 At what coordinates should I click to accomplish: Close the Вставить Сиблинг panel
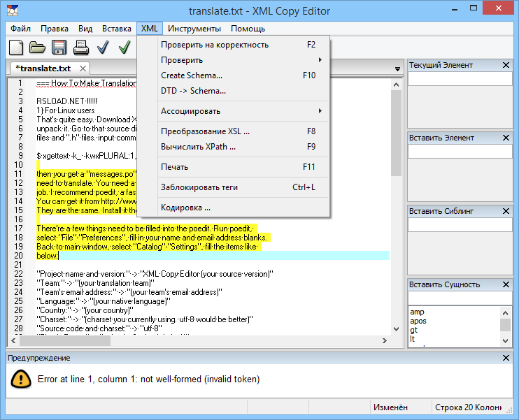pos(506,211)
